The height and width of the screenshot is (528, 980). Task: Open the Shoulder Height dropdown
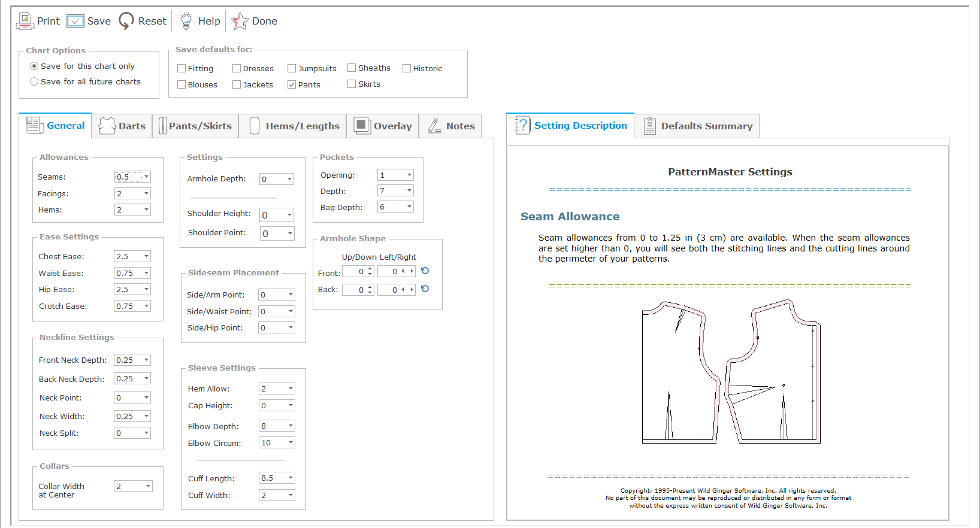290,215
